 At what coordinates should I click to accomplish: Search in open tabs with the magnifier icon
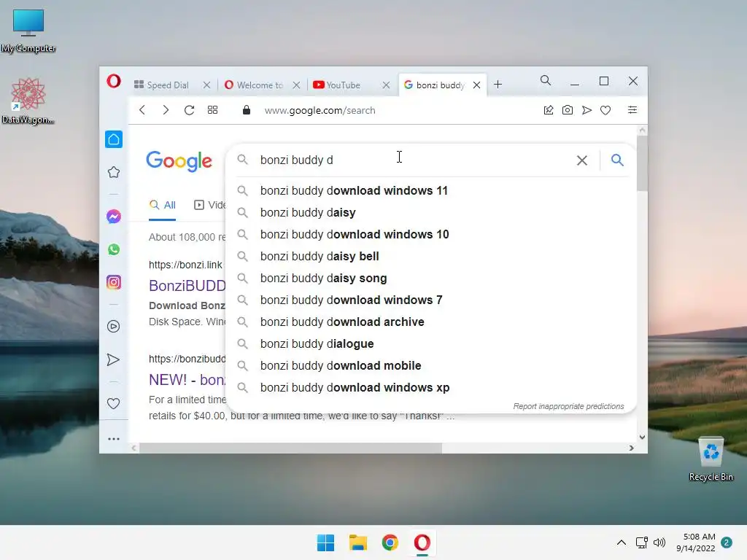point(546,80)
